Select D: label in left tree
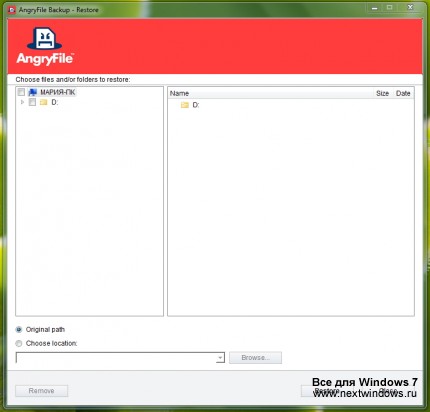Screen dimensions: 430x412 (x=55, y=102)
